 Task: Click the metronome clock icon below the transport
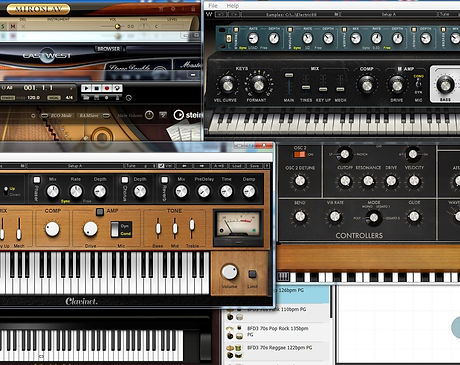pos(129,98)
